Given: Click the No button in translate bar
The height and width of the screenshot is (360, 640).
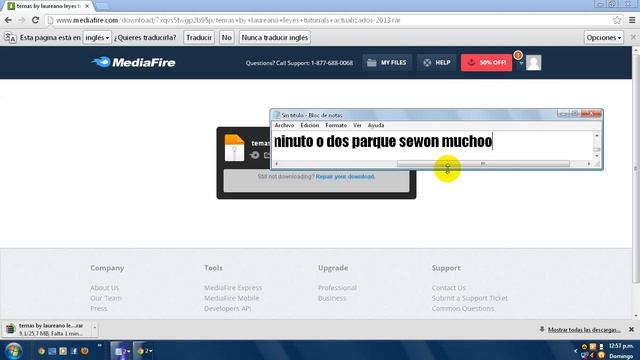Looking at the screenshot, I should coord(227,38).
